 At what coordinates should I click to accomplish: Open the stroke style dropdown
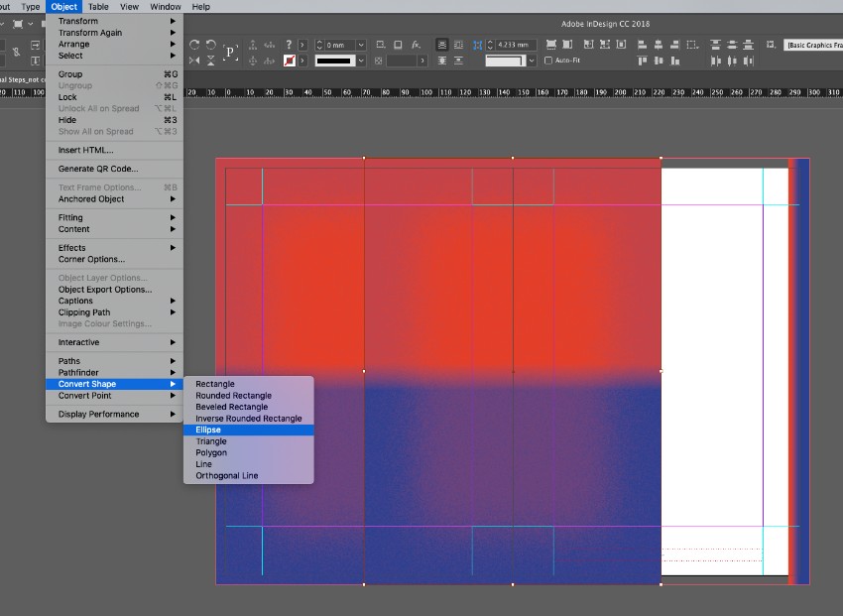click(x=359, y=61)
